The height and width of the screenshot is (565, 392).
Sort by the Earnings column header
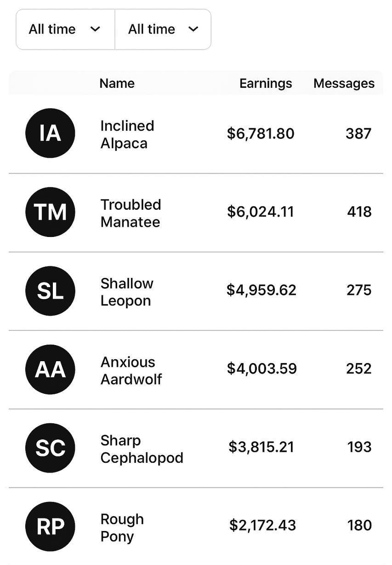[266, 83]
